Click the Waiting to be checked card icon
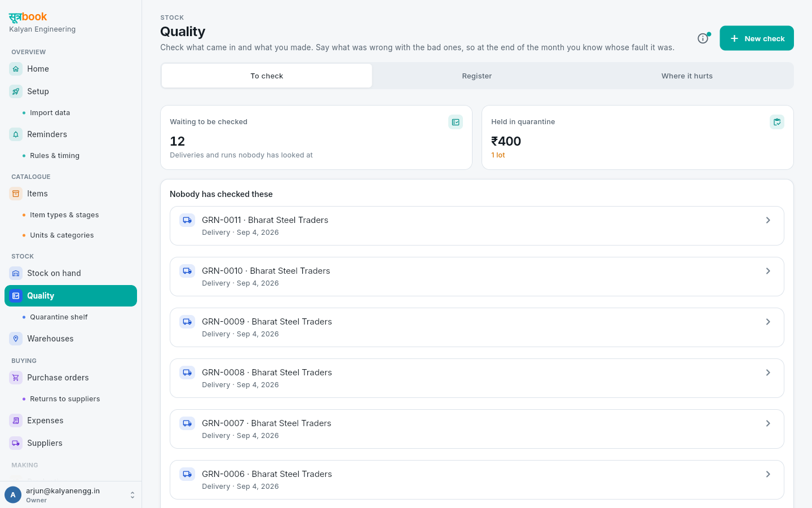 (x=456, y=122)
